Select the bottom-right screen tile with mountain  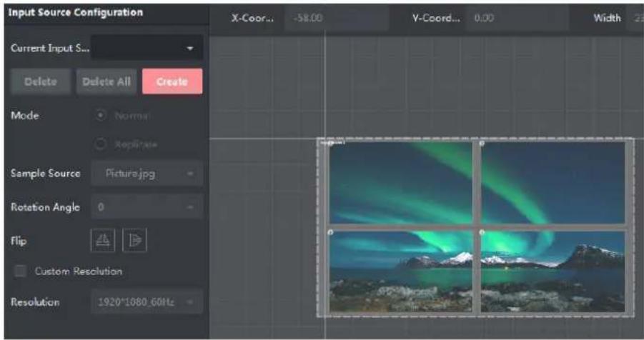(x=553, y=271)
